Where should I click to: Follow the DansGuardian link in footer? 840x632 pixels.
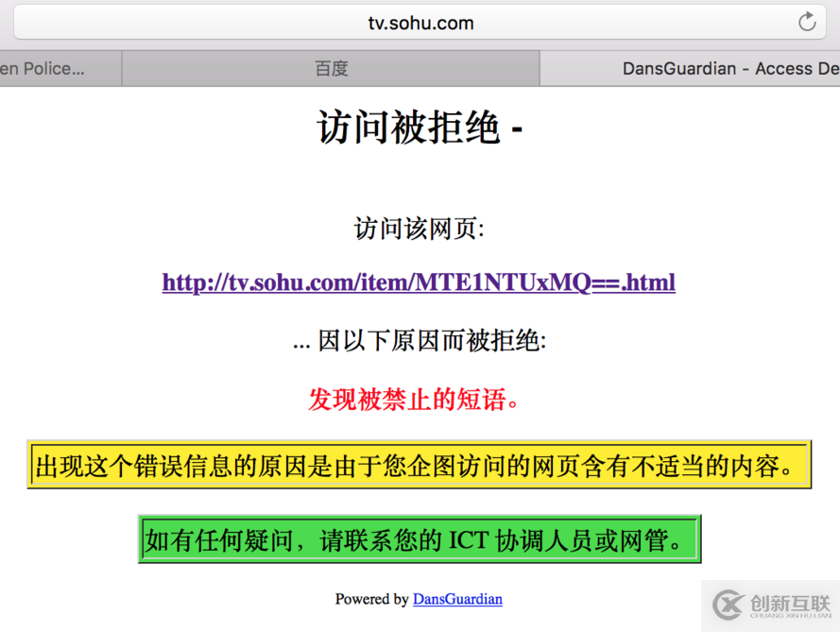click(x=457, y=599)
